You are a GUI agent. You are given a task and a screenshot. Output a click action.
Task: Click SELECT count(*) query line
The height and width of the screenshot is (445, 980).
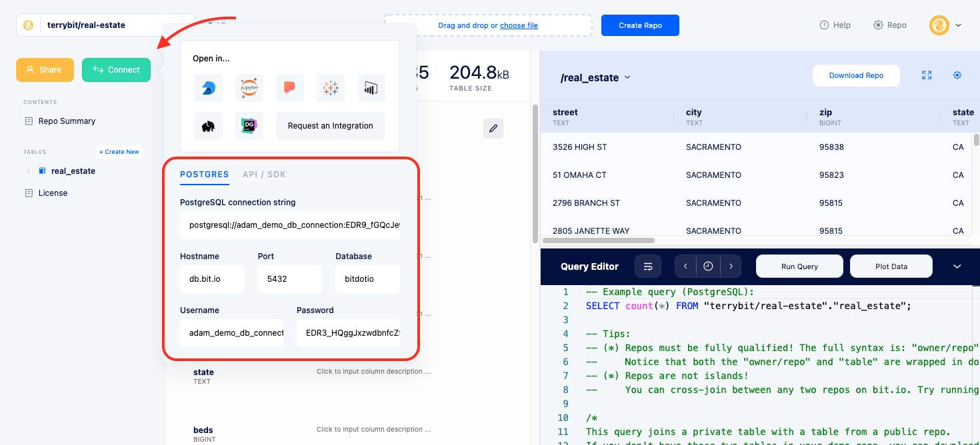pos(748,306)
